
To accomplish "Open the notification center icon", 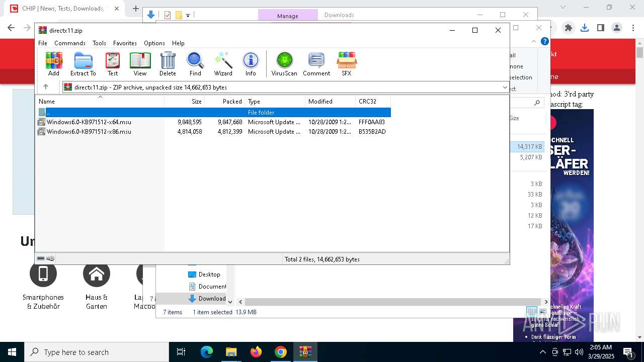I will point(628,352).
